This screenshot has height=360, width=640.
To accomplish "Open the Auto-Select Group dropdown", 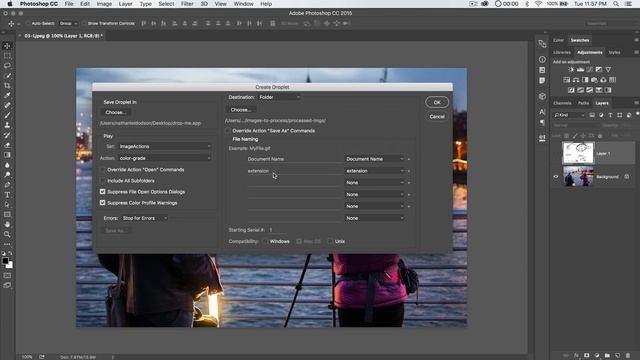I will point(68,24).
